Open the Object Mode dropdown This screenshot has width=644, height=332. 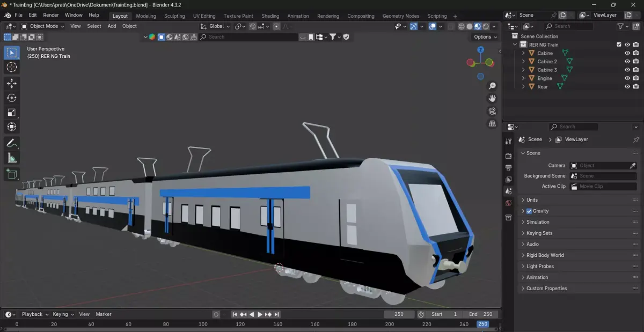42,26
